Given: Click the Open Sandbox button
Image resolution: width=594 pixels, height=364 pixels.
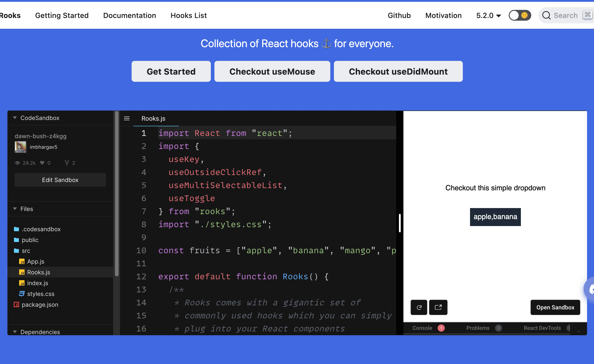Looking at the screenshot, I should (555, 307).
